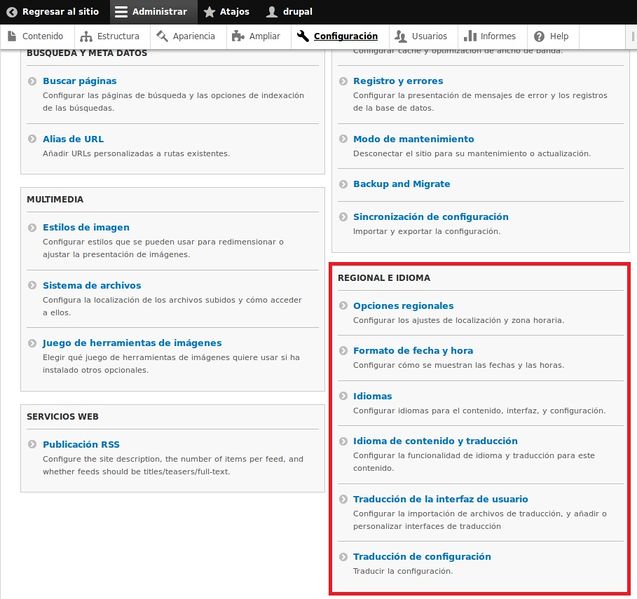Click the people icon for Usuarios

click(x=401, y=37)
